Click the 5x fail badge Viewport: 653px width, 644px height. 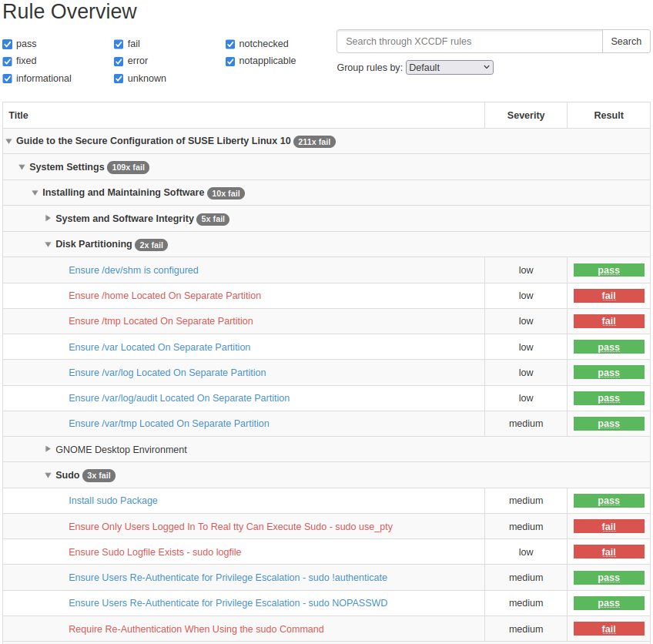[213, 219]
